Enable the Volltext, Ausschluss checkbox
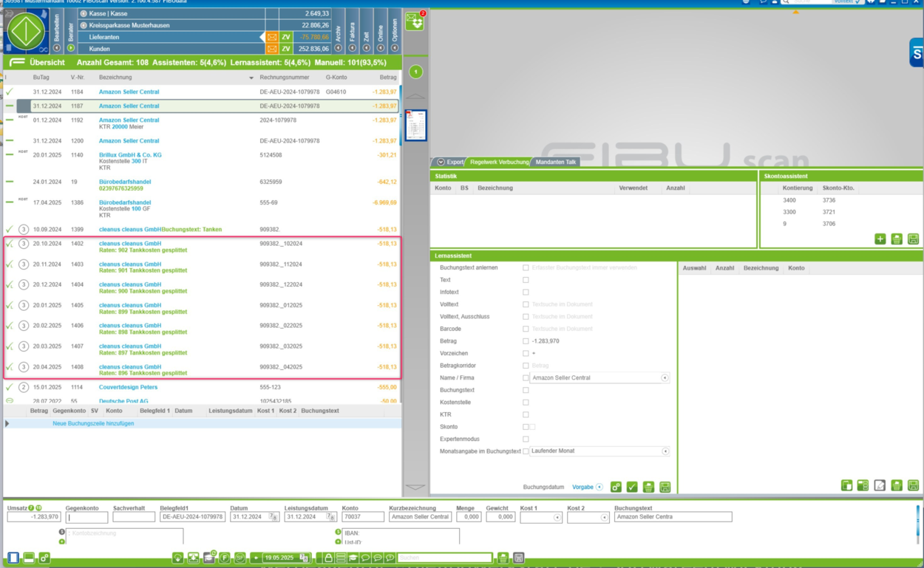 pyautogui.click(x=526, y=316)
